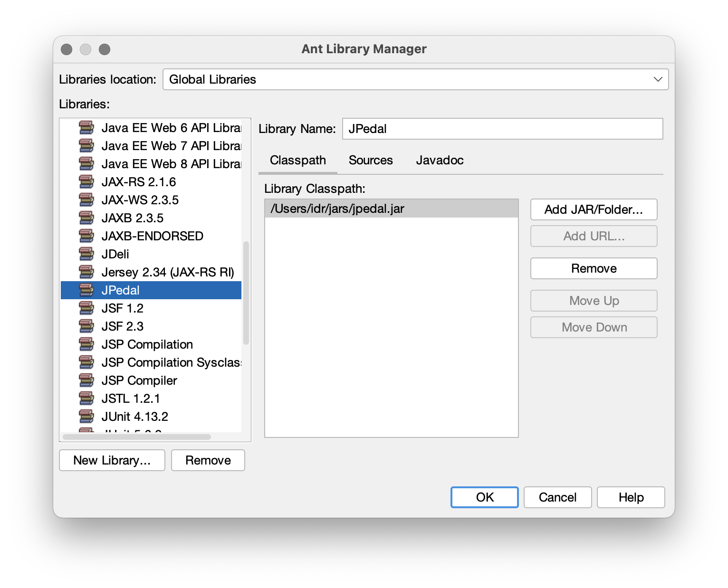
Task: Click the JSTL 1.2.1 library icon
Action: pos(86,398)
